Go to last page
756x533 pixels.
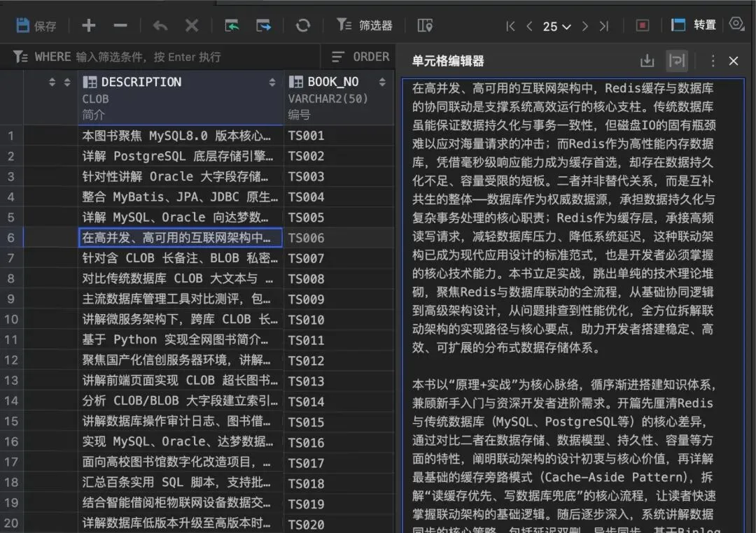604,26
